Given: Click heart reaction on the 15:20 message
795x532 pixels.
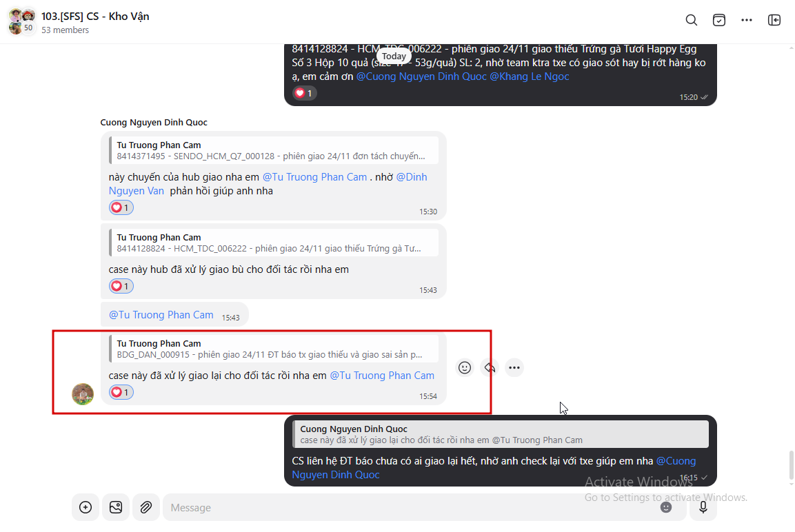Looking at the screenshot, I should coord(304,93).
